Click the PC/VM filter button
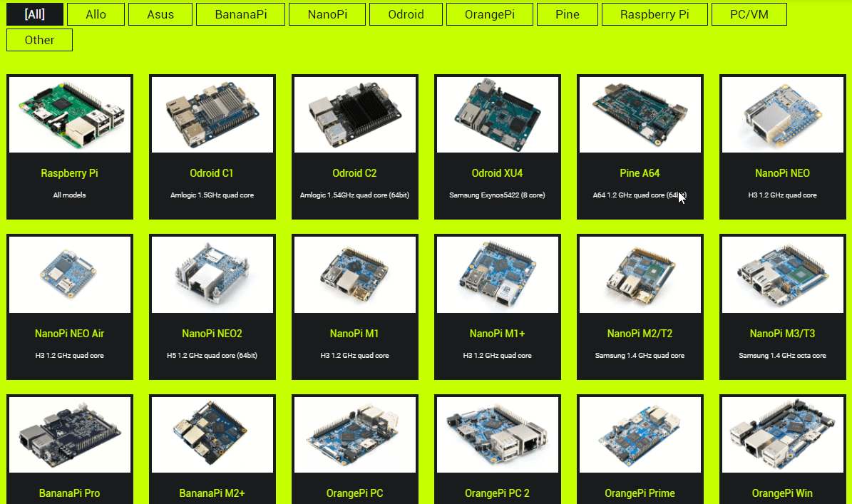852x504 pixels. click(x=749, y=14)
